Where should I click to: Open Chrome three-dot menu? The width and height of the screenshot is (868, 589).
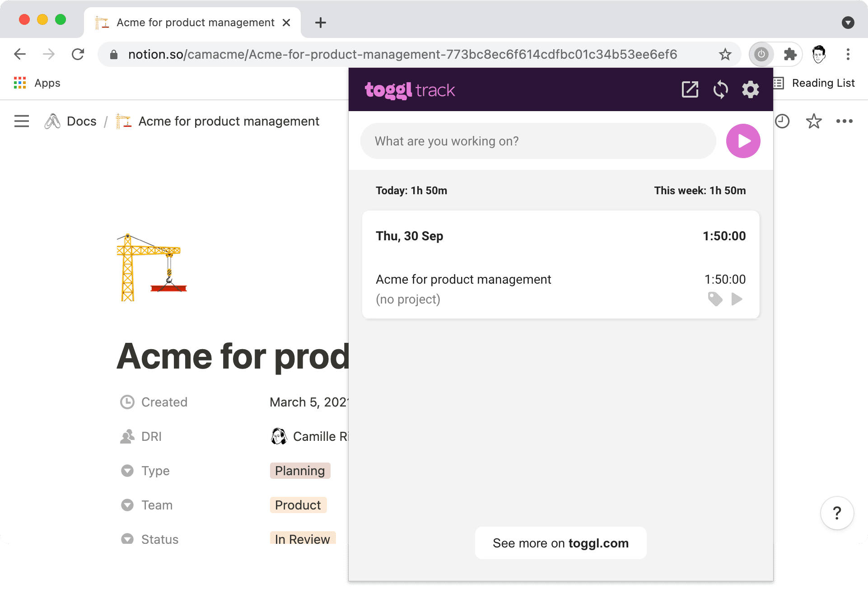click(848, 54)
